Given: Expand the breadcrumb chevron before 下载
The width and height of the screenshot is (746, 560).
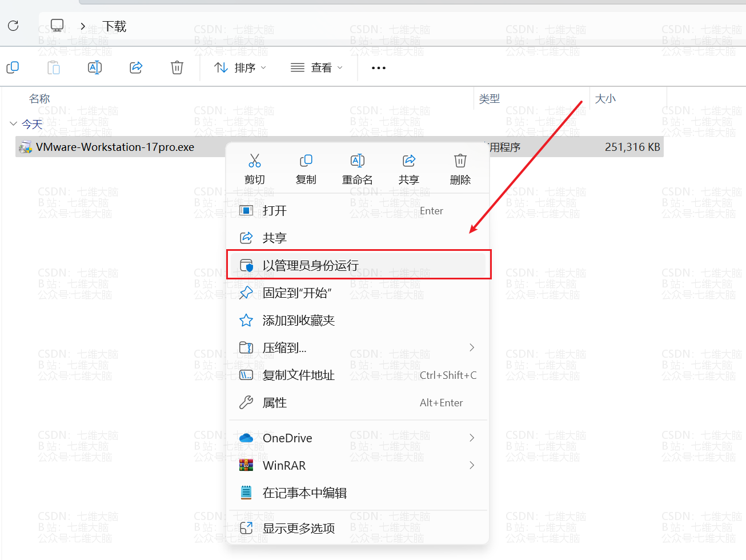Looking at the screenshot, I should 83,26.
